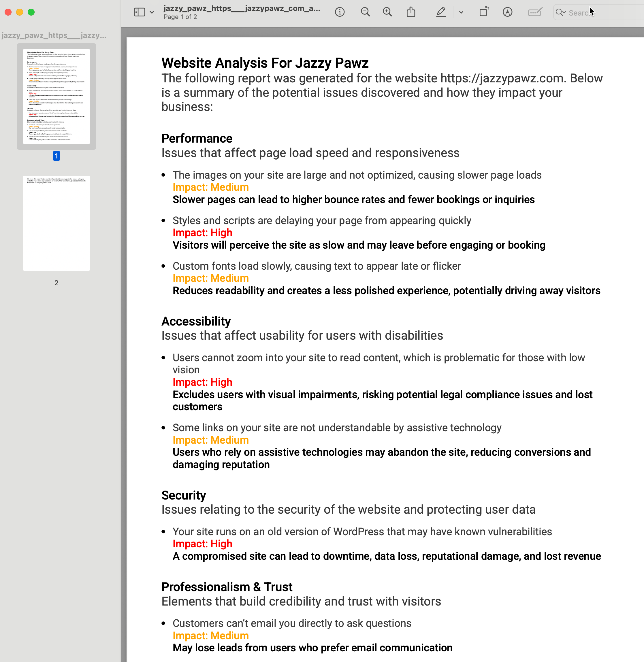Open the document Inspector info icon
644x662 pixels.
point(340,12)
